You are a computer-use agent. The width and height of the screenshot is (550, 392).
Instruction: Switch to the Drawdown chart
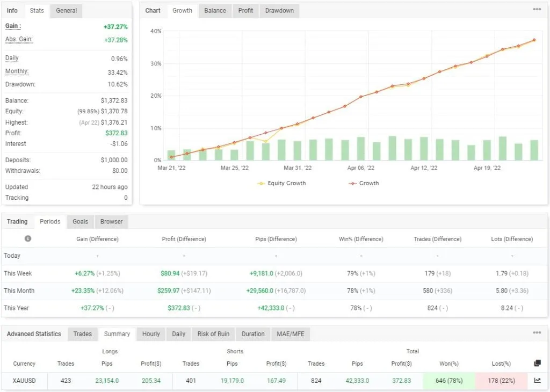click(279, 10)
